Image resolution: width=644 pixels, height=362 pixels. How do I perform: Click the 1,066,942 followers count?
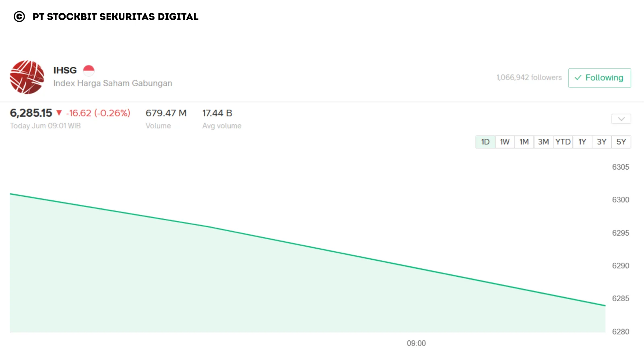tap(529, 78)
